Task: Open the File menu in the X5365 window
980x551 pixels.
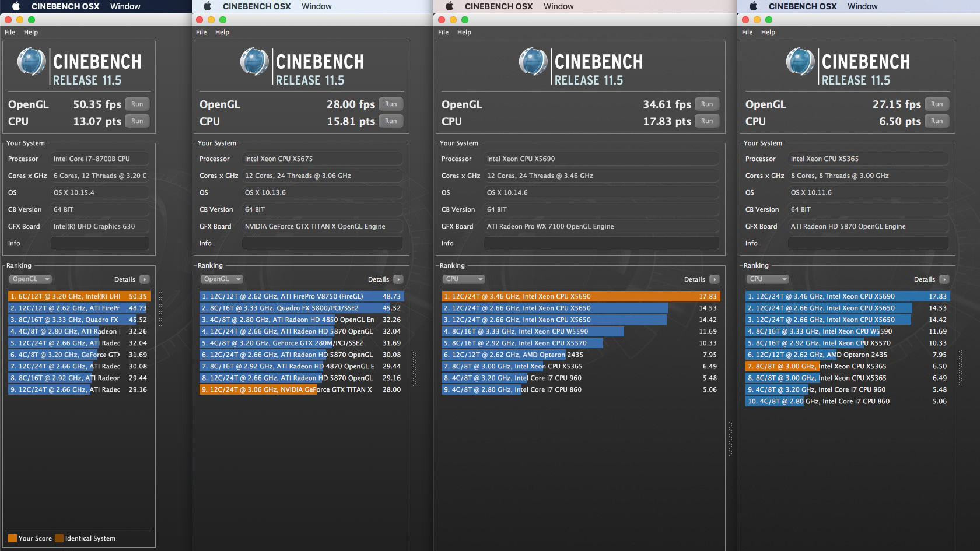Action: point(747,33)
